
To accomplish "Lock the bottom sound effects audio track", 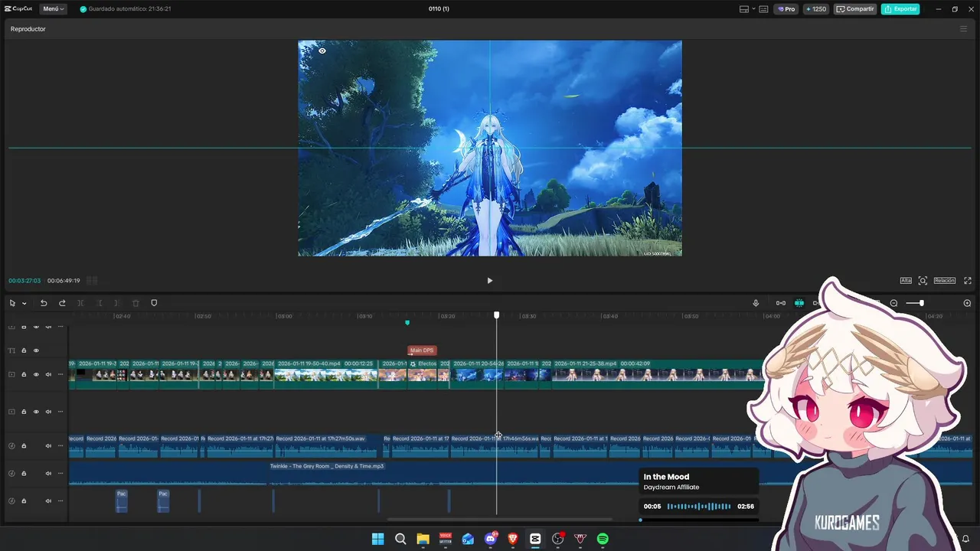I will point(24,500).
